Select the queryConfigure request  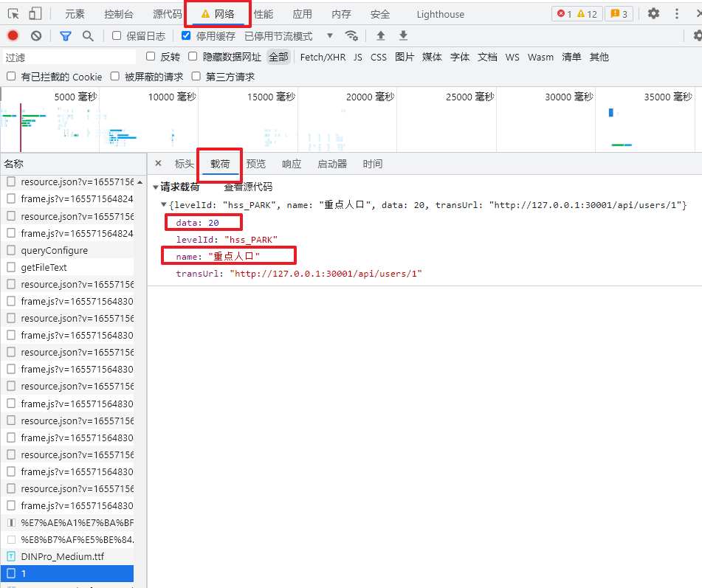pyautogui.click(x=67, y=250)
